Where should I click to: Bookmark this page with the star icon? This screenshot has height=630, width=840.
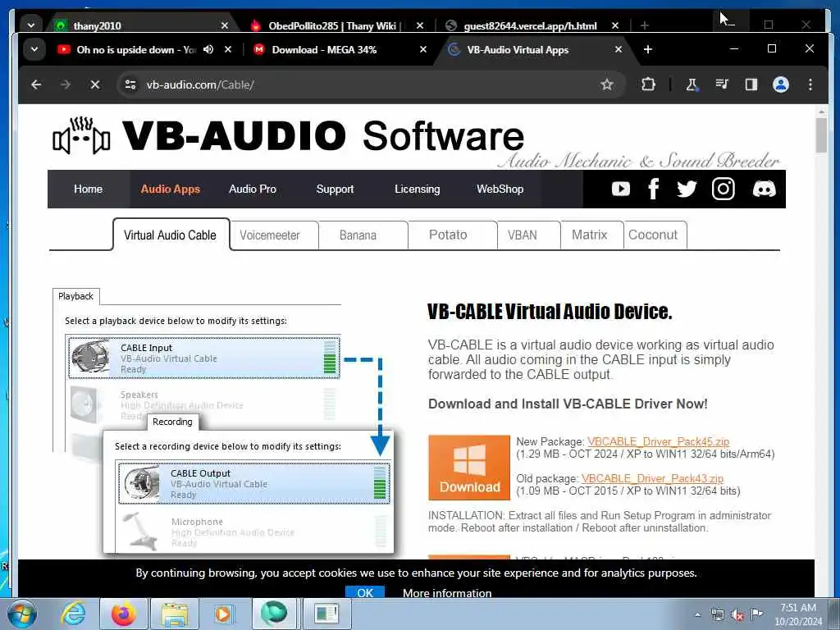(x=606, y=84)
